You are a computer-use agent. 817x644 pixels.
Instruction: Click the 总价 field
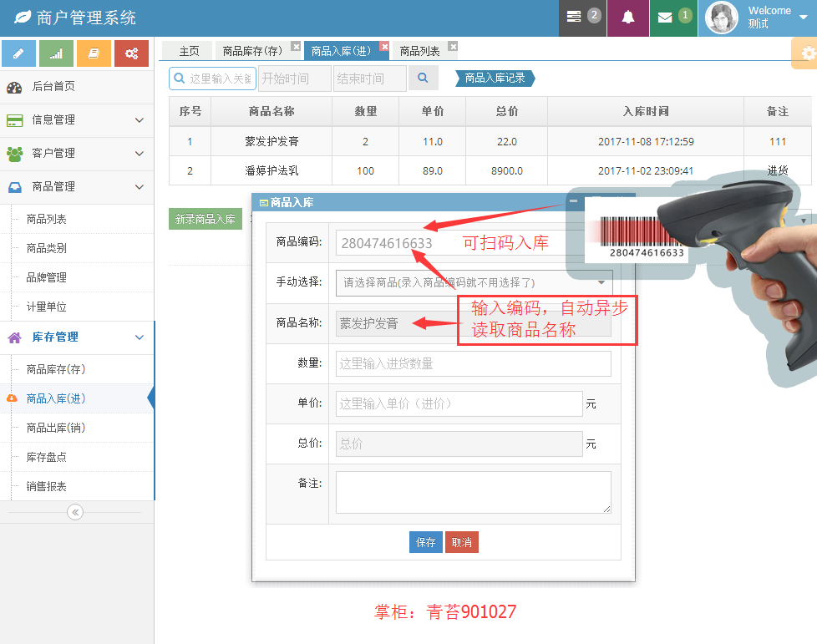click(459, 444)
